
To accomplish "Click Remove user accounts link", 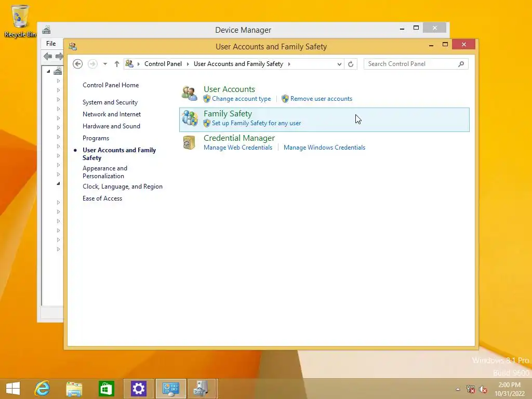I will (321, 99).
